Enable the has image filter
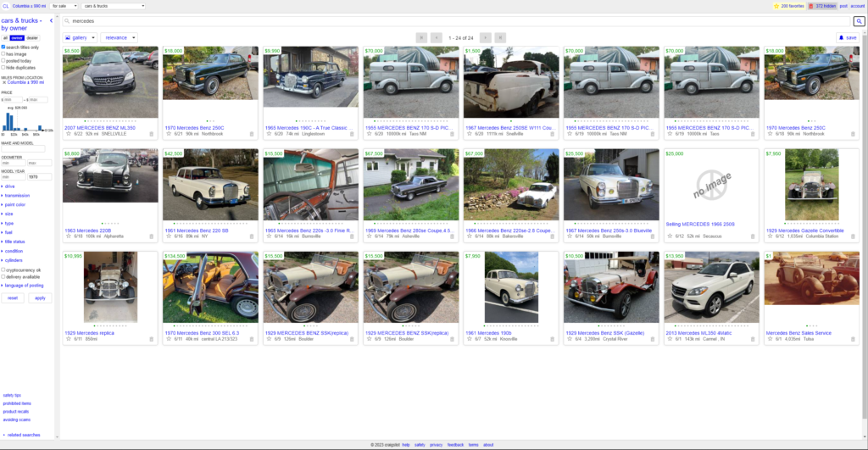Screen dimensions: 868x450 (x=3, y=54)
